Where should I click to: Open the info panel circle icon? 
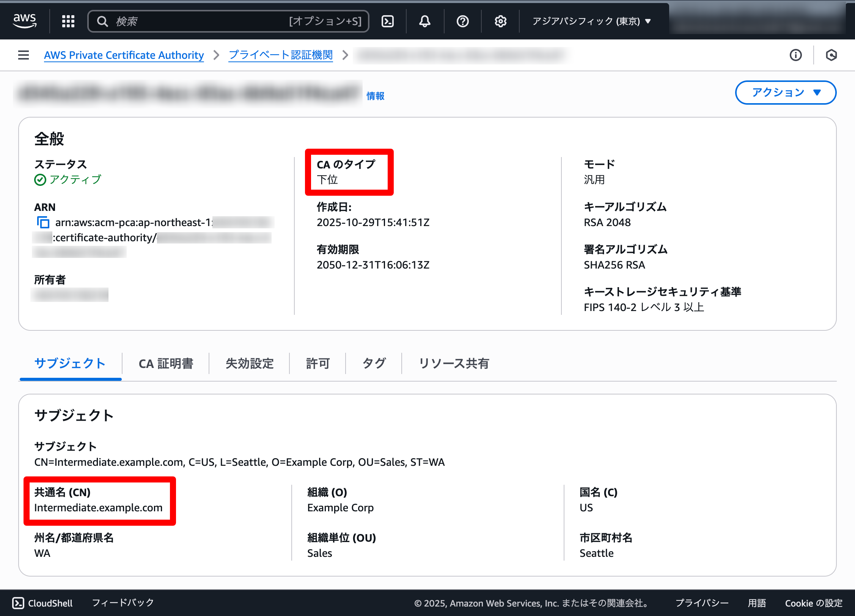coord(795,55)
